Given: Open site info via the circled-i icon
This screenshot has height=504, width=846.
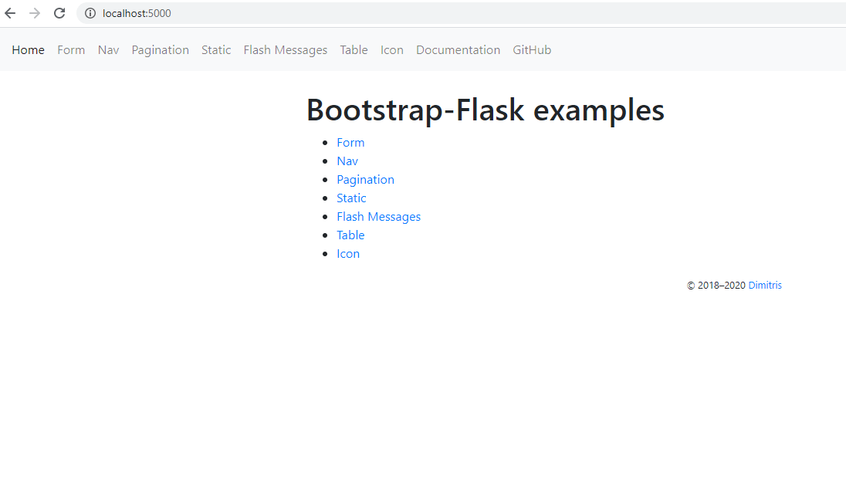Looking at the screenshot, I should pos(90,13).
